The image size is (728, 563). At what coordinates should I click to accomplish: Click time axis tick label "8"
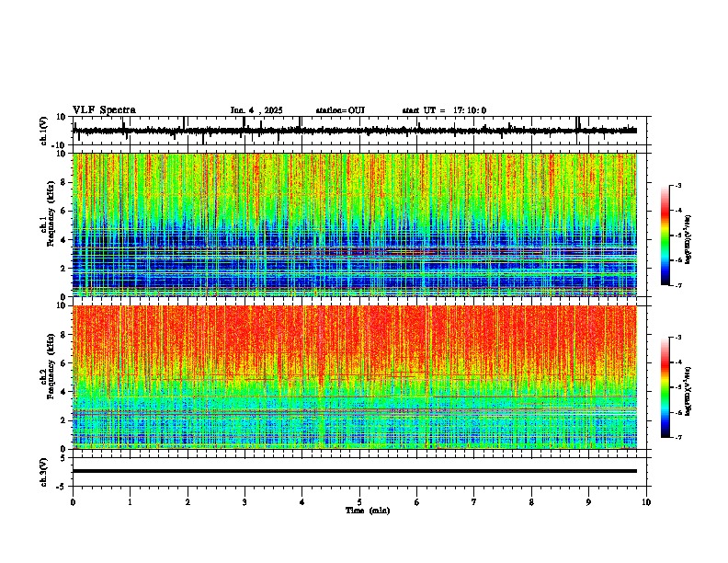click(531, 502)
